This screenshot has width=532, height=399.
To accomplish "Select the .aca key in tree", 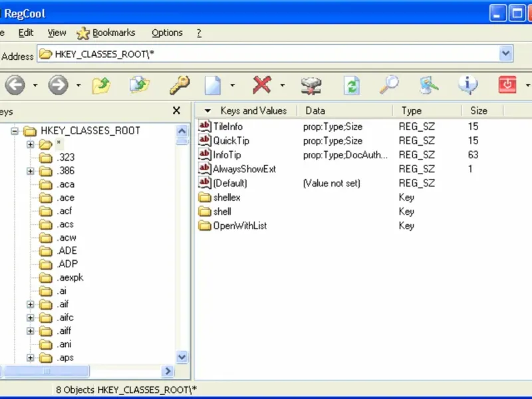I will (x=65, y=184).
